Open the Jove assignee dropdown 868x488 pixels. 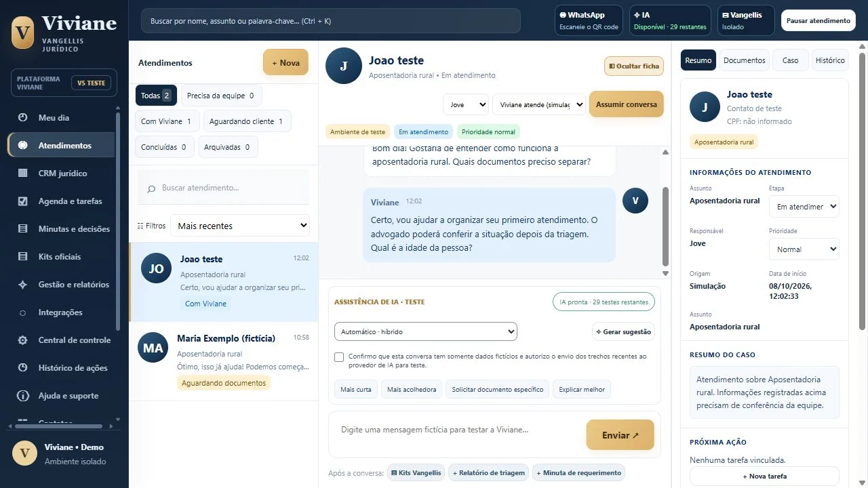click(x=466, y=105)
